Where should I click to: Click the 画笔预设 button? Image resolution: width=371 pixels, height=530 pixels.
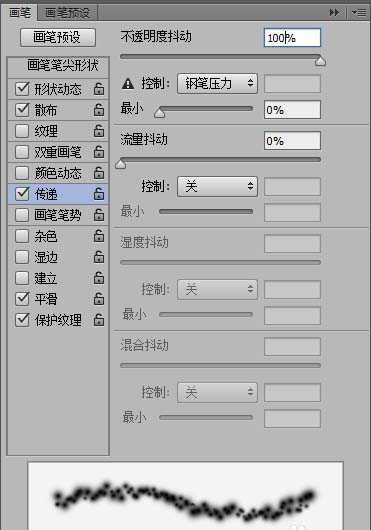(x=58, y=37)
